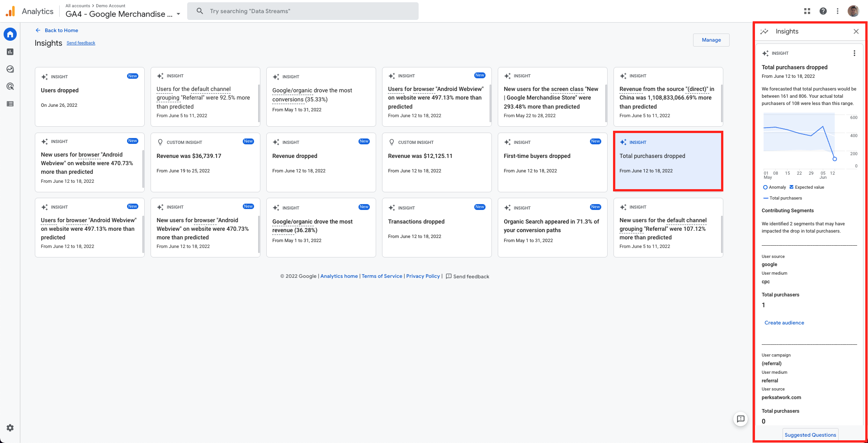Click "Contributing Segments" heading

coord(788,210)
